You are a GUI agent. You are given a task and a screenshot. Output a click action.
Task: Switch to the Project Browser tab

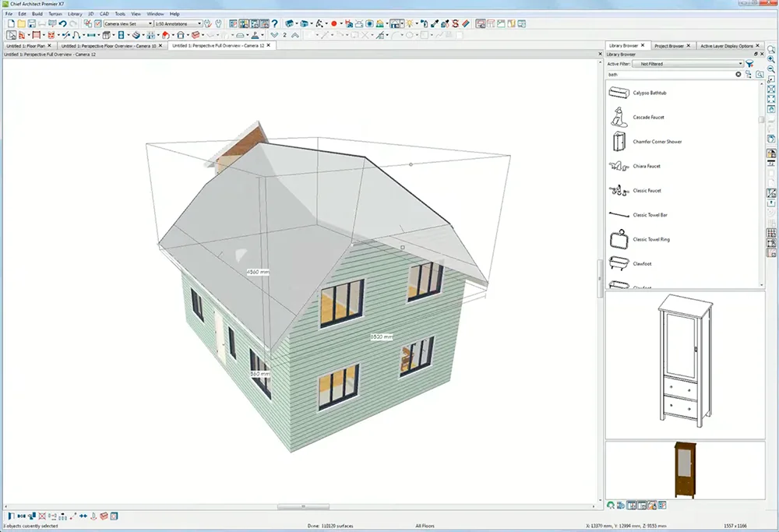[669, 46]
